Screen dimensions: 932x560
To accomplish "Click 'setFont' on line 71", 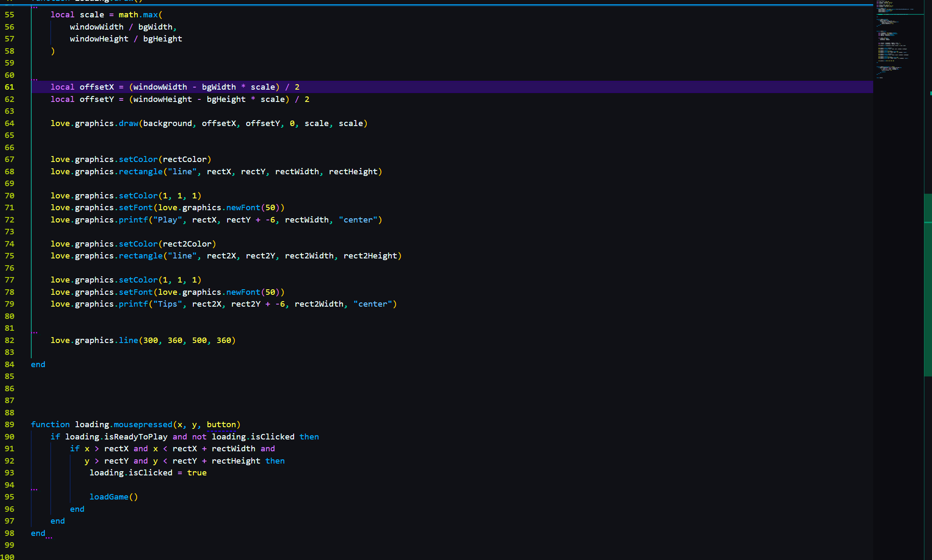I will 135,208.
